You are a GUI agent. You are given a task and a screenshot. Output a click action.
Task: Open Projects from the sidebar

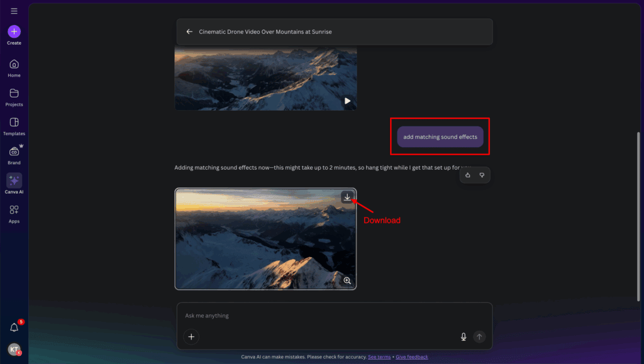click(14, 94)
